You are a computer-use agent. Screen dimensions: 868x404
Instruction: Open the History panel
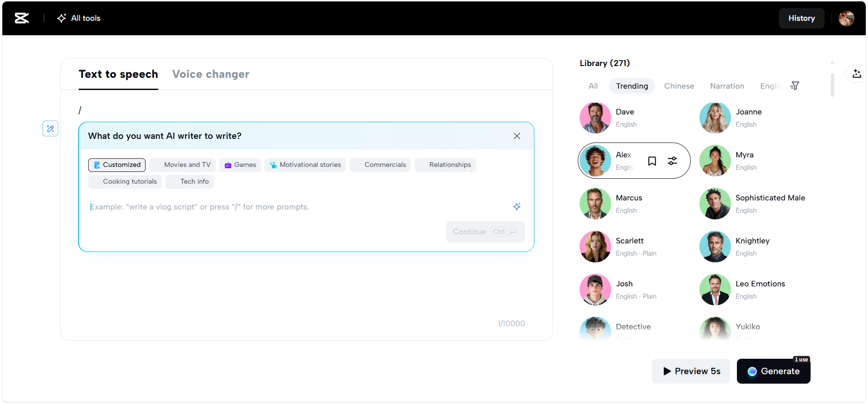(801, 18)
